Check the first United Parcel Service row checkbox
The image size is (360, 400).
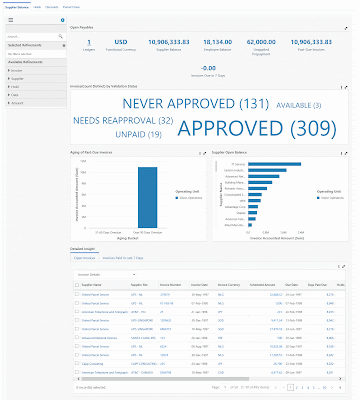77,294
